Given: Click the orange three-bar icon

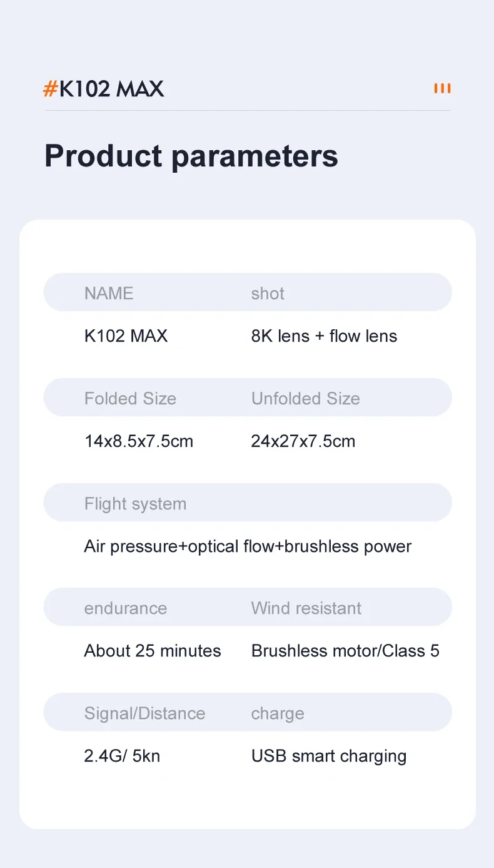Looking at the screenshot, I should pos(442,88).
